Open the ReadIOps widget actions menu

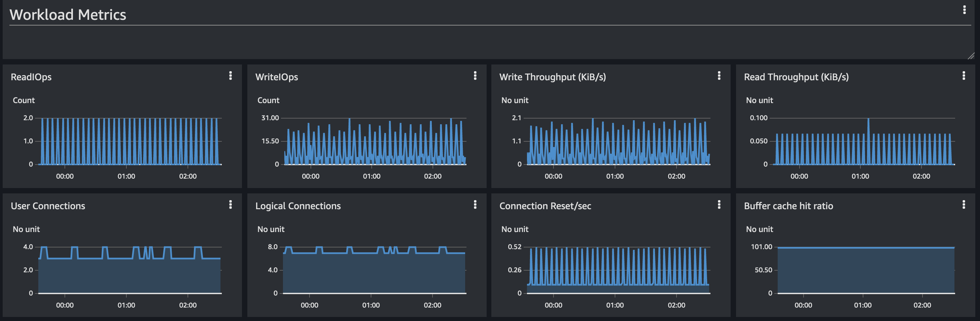pyautogui.click(x=230, y=76)
